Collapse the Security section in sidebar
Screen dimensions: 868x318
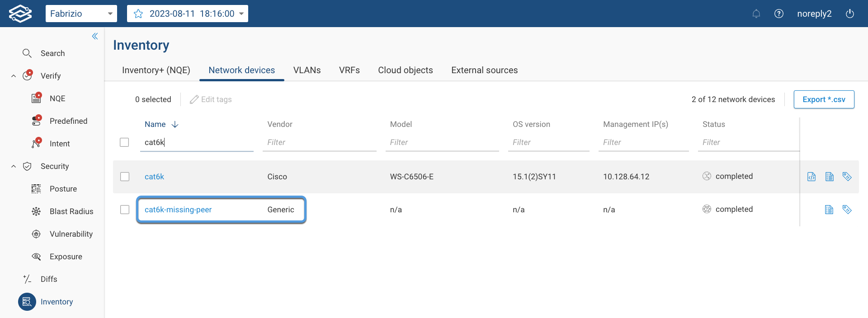point(14,166)
